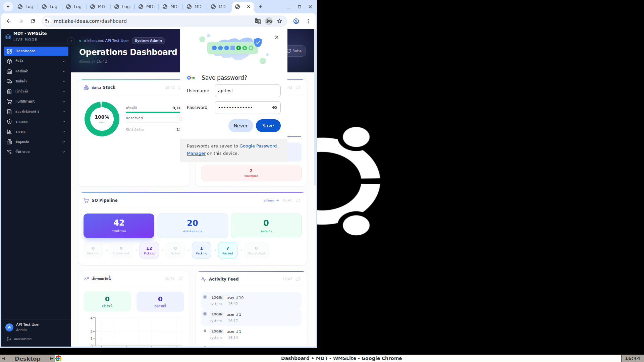
Task: Close the Save password popup
Action: point(277,37)
